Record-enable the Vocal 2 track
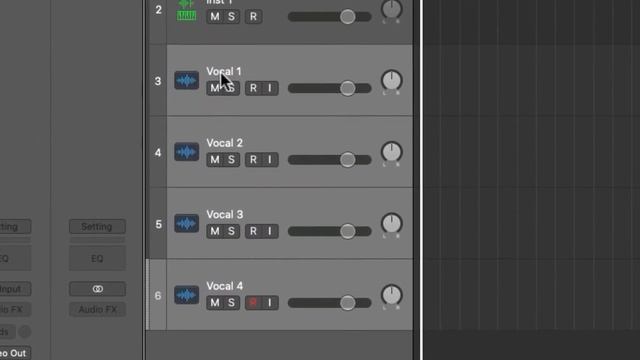 [x=253, y=160]
